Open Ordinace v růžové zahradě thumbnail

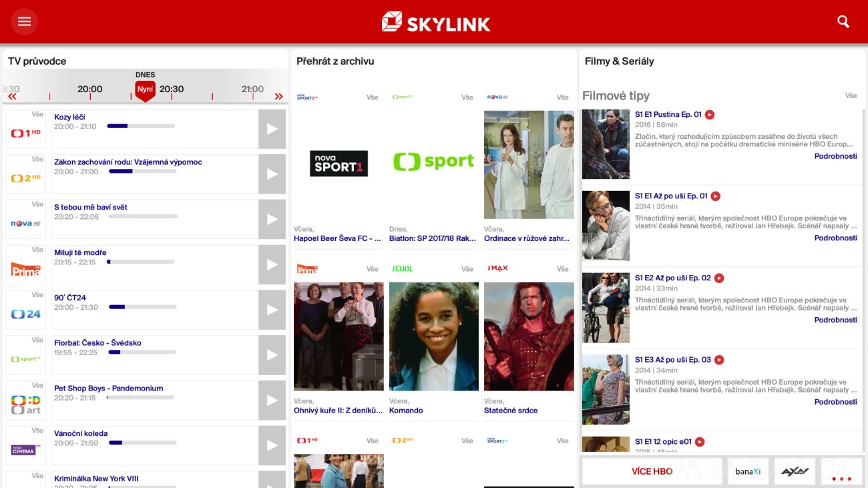point(529,164)
